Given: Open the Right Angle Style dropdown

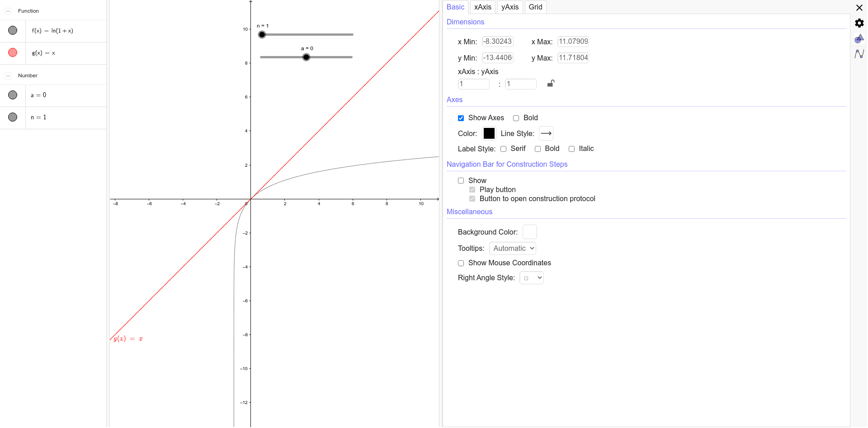Looking at the screenshot, I should (x=532, y=278).
